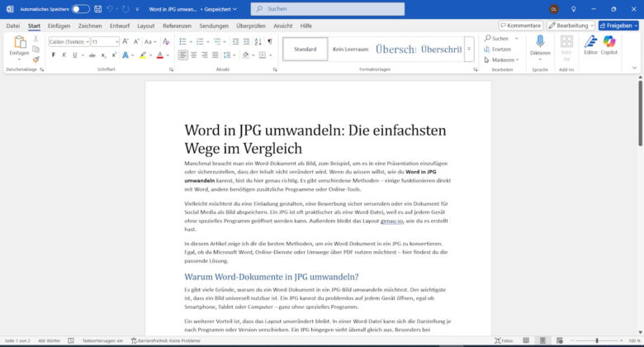Click the Freigeben share button
This screenshot has height=347, width=644.
pos(618,26)
